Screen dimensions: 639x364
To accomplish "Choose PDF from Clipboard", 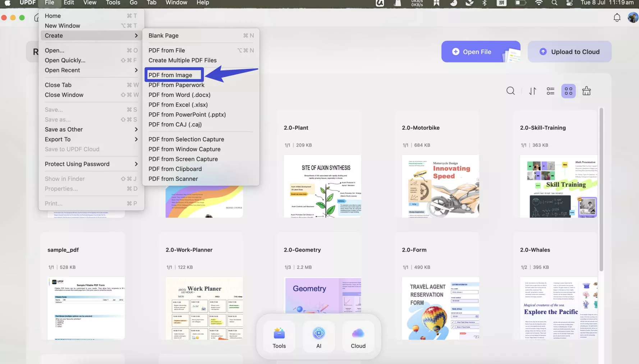I will [x=201, y=169].
